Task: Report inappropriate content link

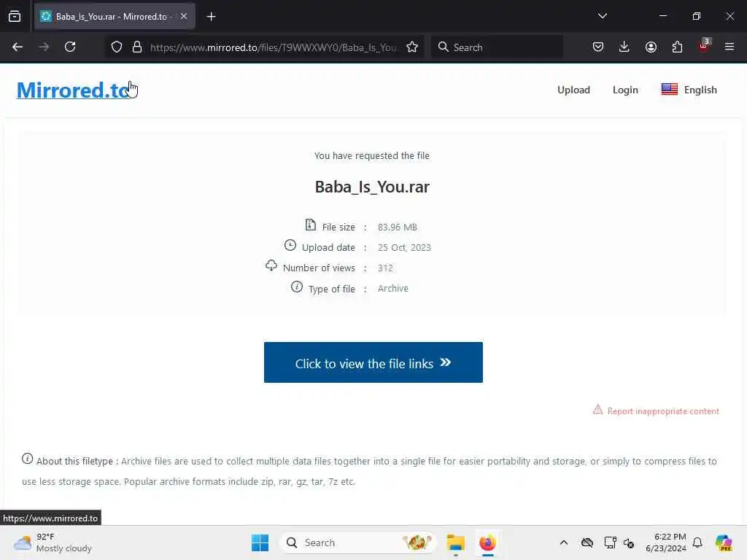Action: coord(656,411)
